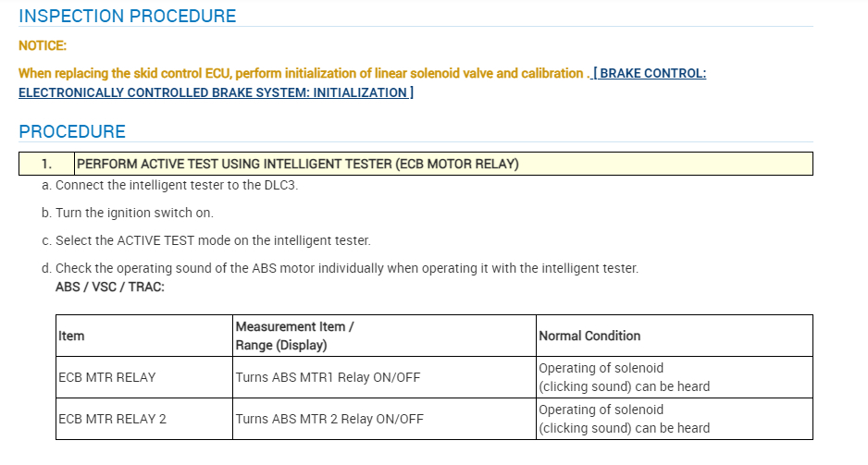Click the NOTICE label
This screenshot has height=465, width=868.
[43, 45]
